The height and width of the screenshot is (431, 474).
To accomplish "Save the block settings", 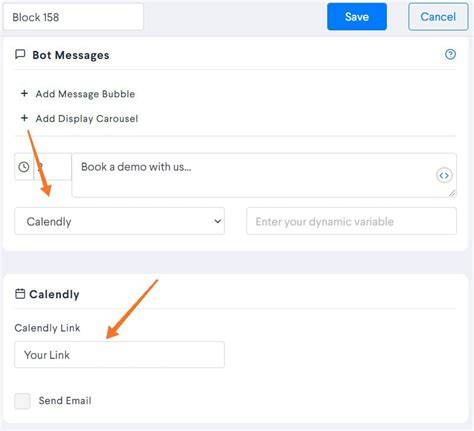I will [x=357, y=17].
